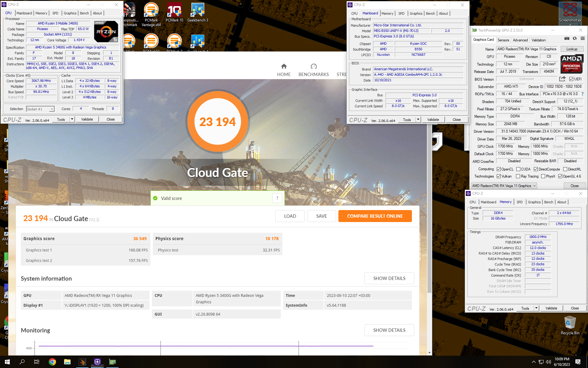Open the PCMark 10 desktop shortcut
The height and width of the screenshot is (368, 588).
[x=174, y=12]
